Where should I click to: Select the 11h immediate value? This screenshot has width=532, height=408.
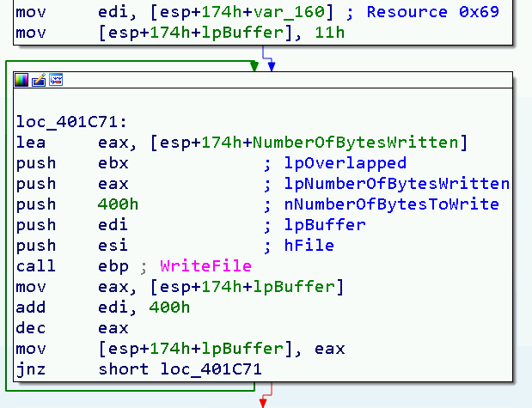(x=330, y=33)
